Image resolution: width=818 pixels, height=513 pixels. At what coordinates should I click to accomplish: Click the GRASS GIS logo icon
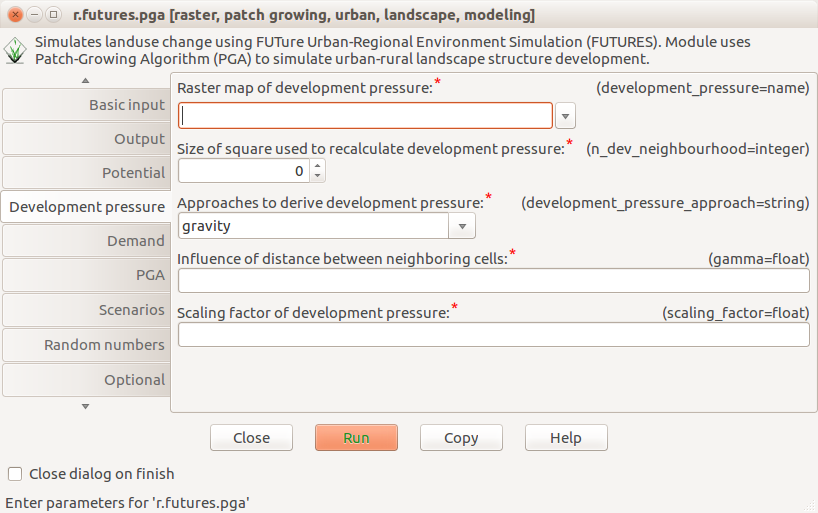pyautogui.click(x=15, y=51)
